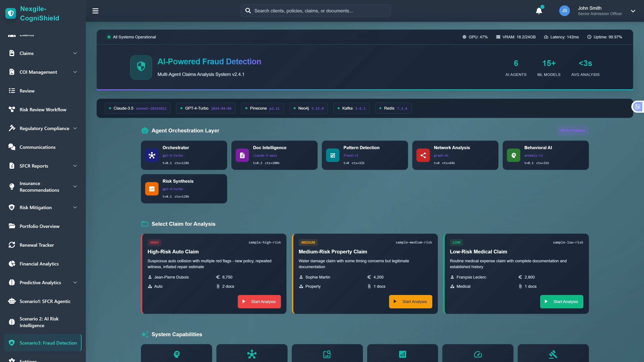Open the hamburger menu
Image resolution: width=644 pixels, height=362 pixels.
tap(95, 11)
